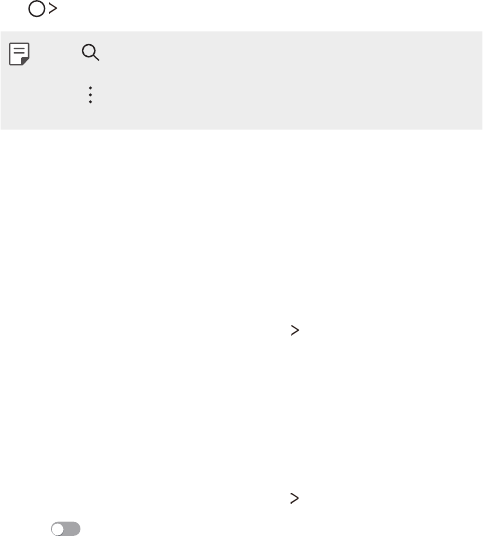This screenshot has width=483, height=536.
Task: Tap the circle Home icon at top
Action: coord(37,9)
